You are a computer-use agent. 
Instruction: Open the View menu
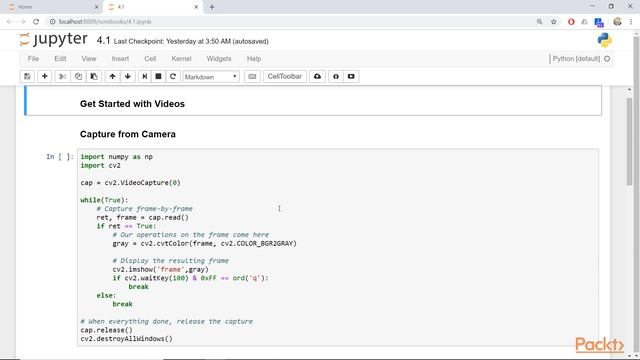[x=89, y=59]
